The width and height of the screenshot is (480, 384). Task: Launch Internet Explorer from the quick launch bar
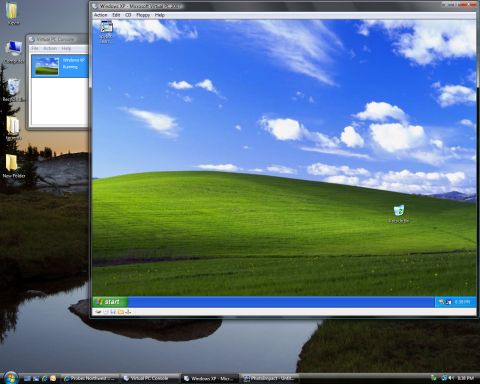tap(44, 378)
